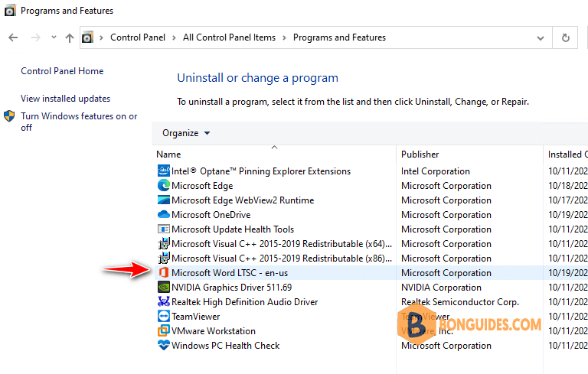This screenshot has height=374, width=588.
Task: Click Realtek Semiconductor Corp. publisher cell
Action: pyautogui.click(x=459, y=302)
